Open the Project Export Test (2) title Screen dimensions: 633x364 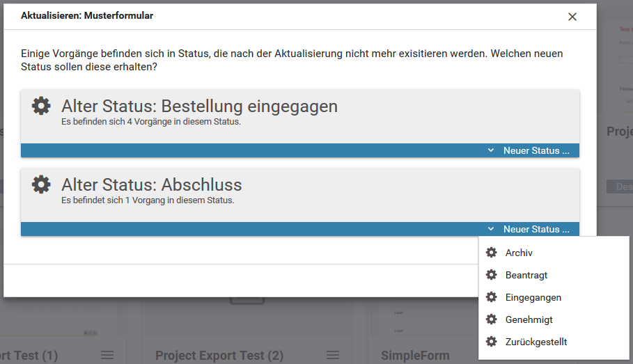coord(219,356)
